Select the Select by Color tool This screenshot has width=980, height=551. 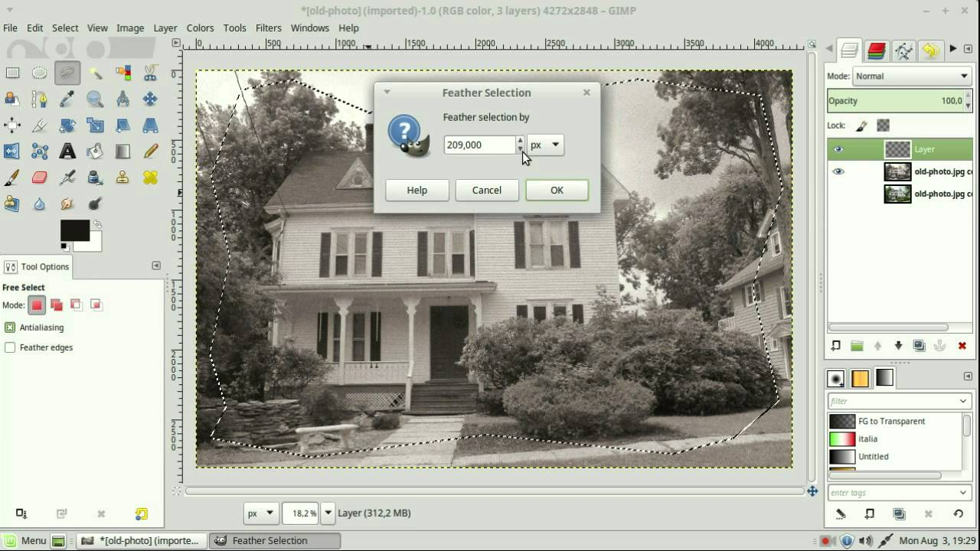[122, 73]
